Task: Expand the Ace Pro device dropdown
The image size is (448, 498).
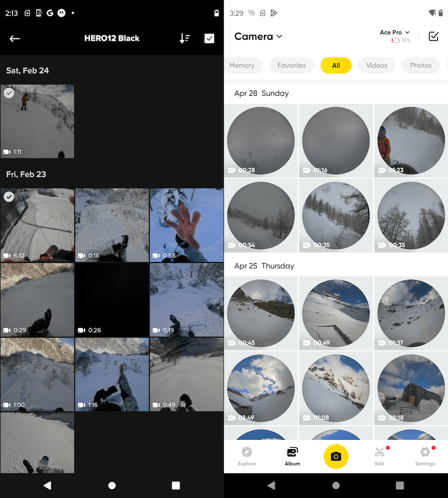Action: point(395,32)
